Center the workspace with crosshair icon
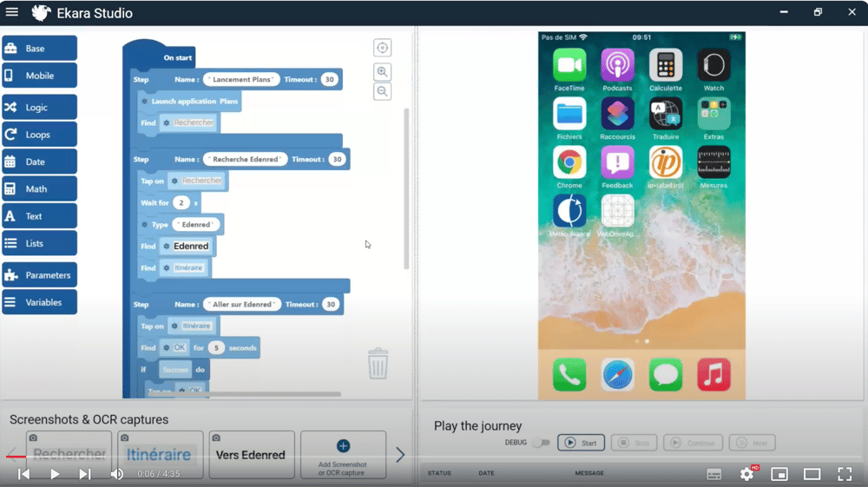Image resolution: width=868 pixels, height=487 pixels. point(382,48)
